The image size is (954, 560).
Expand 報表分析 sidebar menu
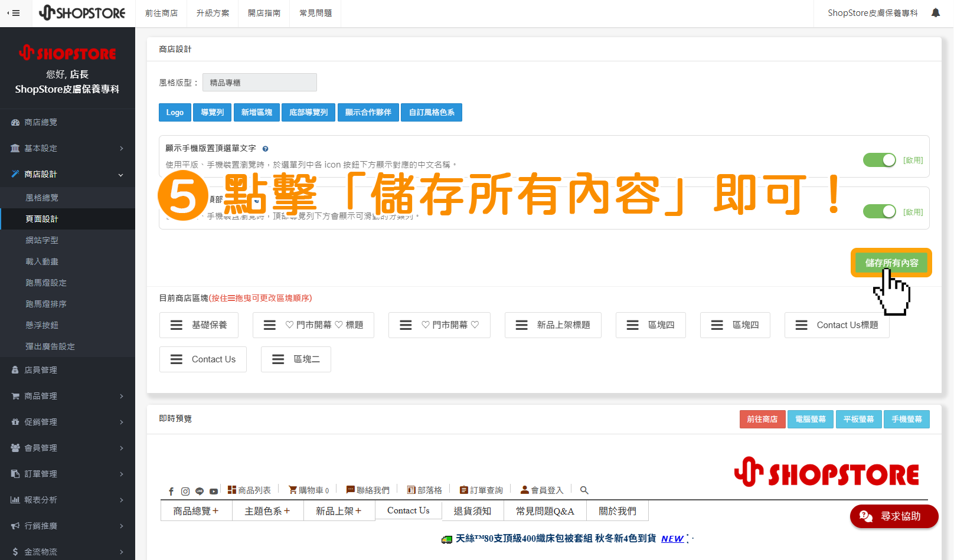click(x=67, y=500)
